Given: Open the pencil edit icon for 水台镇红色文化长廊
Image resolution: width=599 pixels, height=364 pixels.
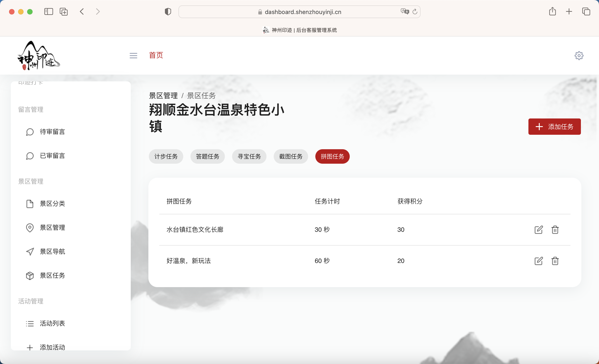Looking at the screenshot, I should tap(538, 230).
